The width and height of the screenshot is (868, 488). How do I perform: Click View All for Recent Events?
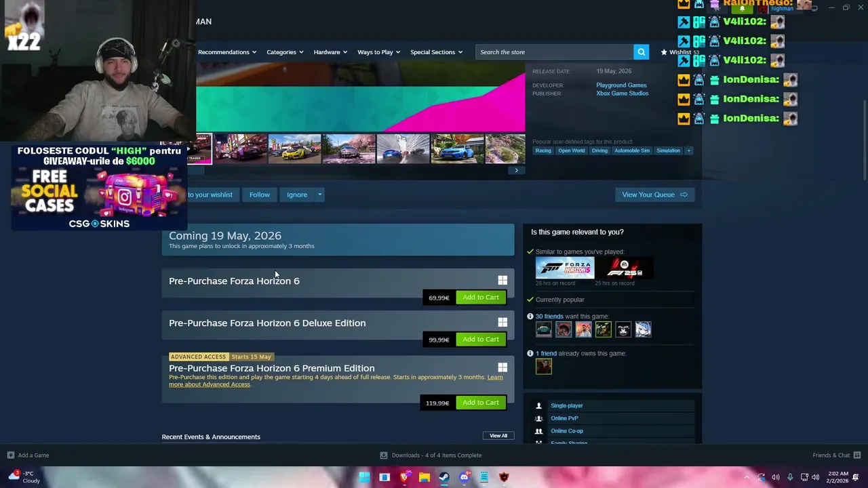pos(498,436)
